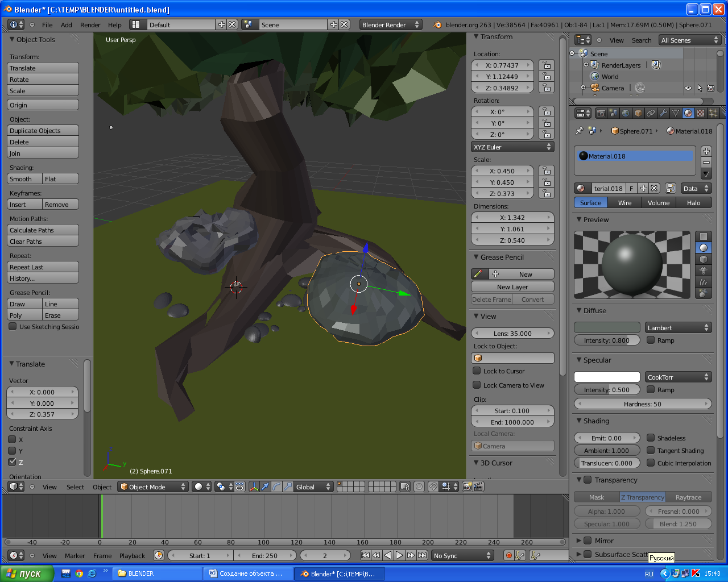This screenshot has width=728, height=582.
Task: Enable X constraint axis
Action: (12, 439)
